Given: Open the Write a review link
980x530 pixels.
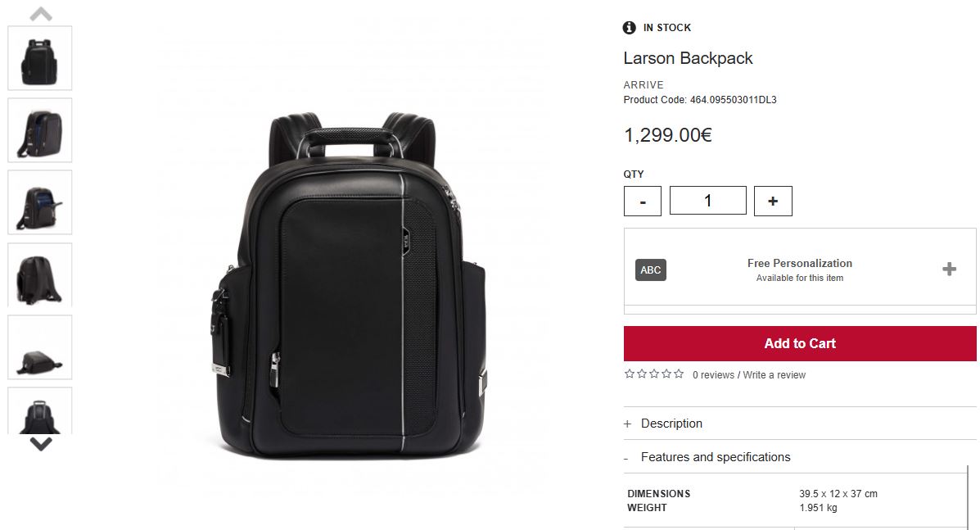Looking at the screenshot, I should pos(775,375).
